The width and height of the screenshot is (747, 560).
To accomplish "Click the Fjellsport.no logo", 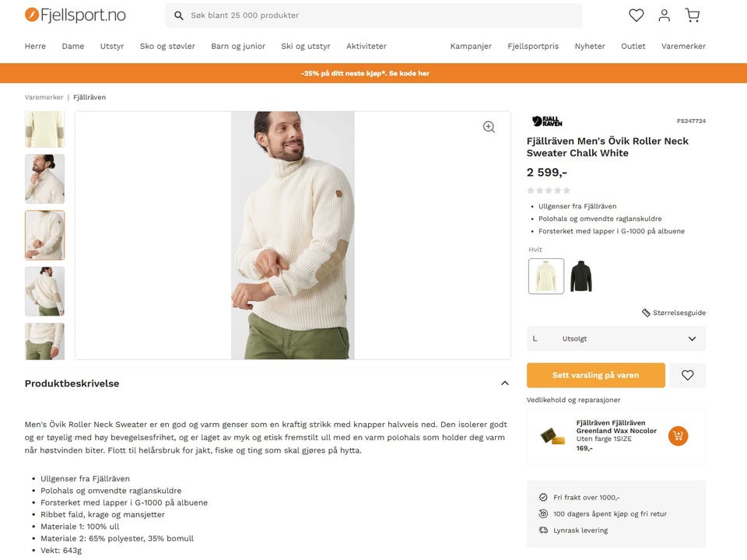I will (75, 16).
